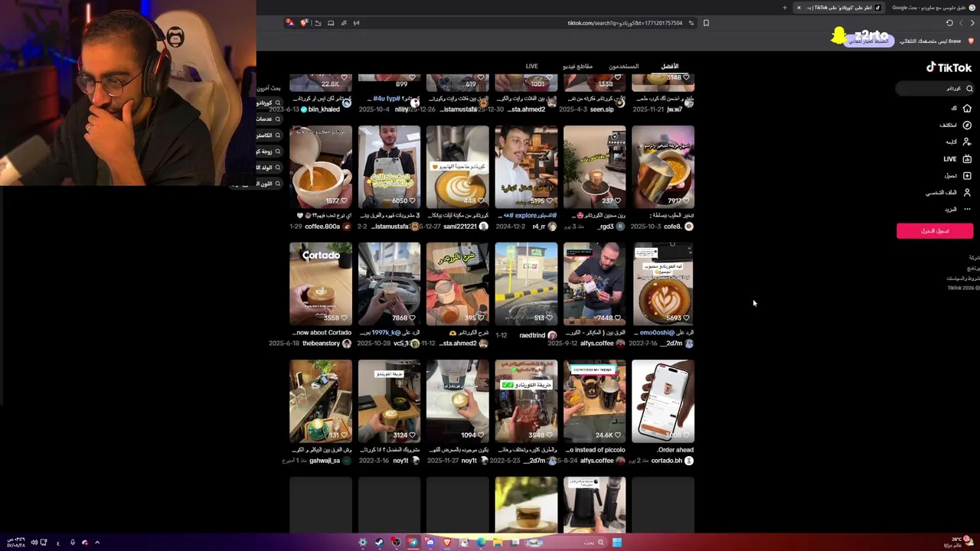Open the Order ahead phone video thumbnail

(663, 401)
